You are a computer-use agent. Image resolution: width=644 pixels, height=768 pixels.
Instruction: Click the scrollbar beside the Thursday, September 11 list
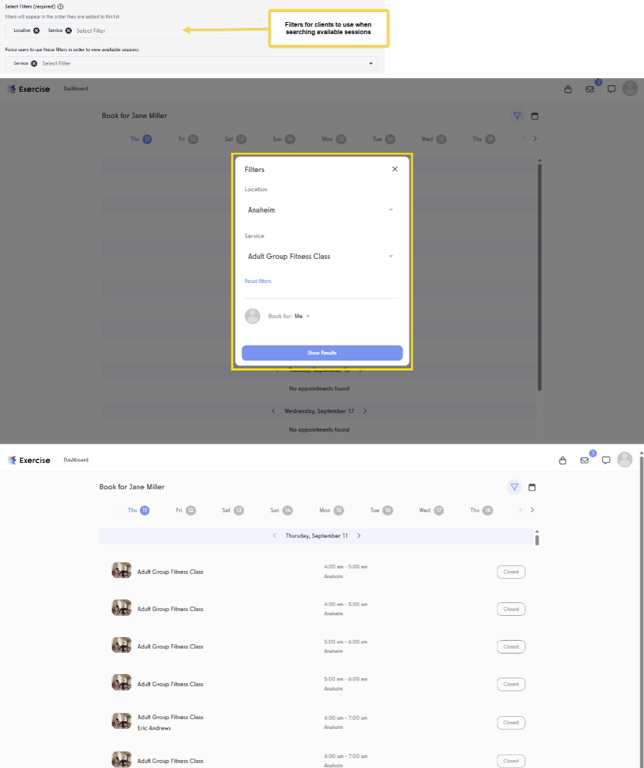(537, 540)
